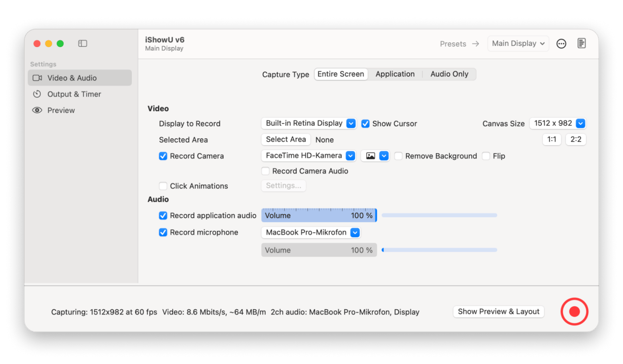Screen dimensions: 623x364
Task: Click the eye icon beside Preview
Action: coord(37,110)
